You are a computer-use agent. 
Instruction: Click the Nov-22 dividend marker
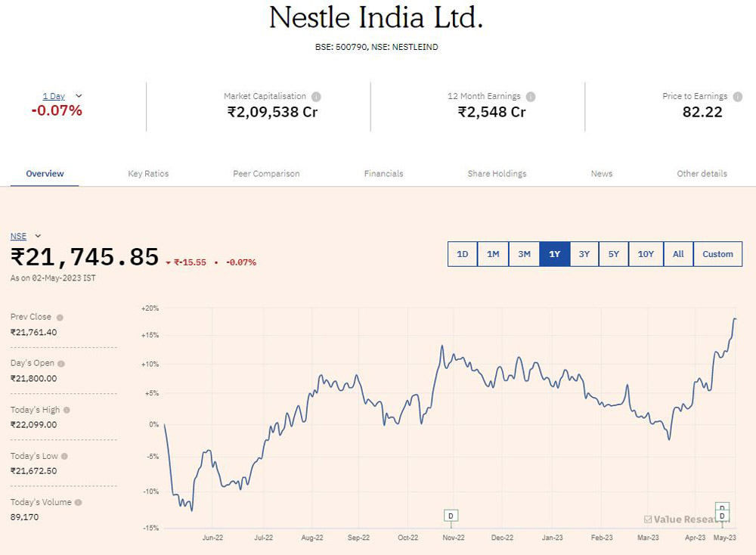coord(451,516)
